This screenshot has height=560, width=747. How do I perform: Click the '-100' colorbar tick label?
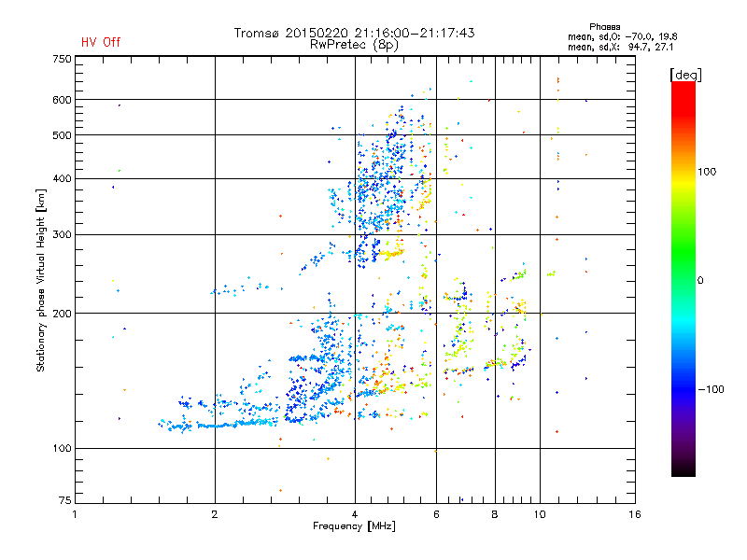(711, 389)
